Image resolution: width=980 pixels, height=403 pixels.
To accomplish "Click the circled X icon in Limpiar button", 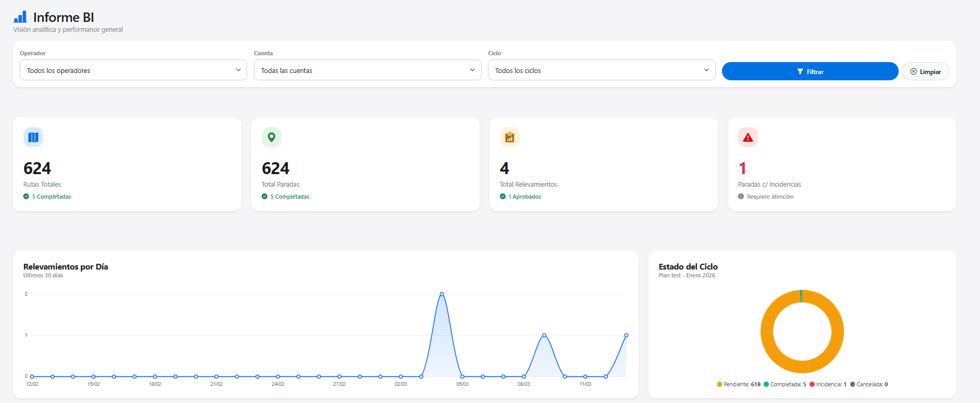I will coord(913,72).
